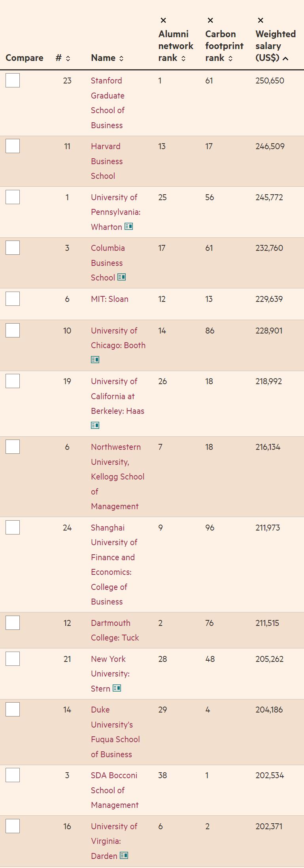The width and height of the screenshot is (304, 868).
Task: Remove the Carbon footprint rank column
Action: (210, 21)
